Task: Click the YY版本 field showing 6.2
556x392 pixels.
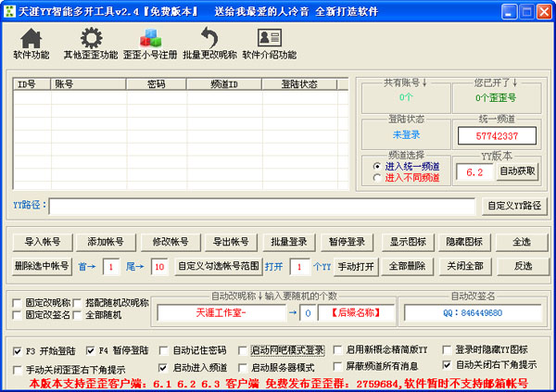Action: [x=474, y=172]
